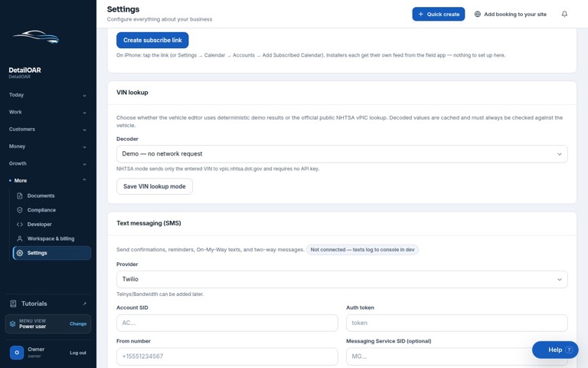Screen dimensions: 588x368
Task: Open Workspace & billing page
Action: pos(52,238)
